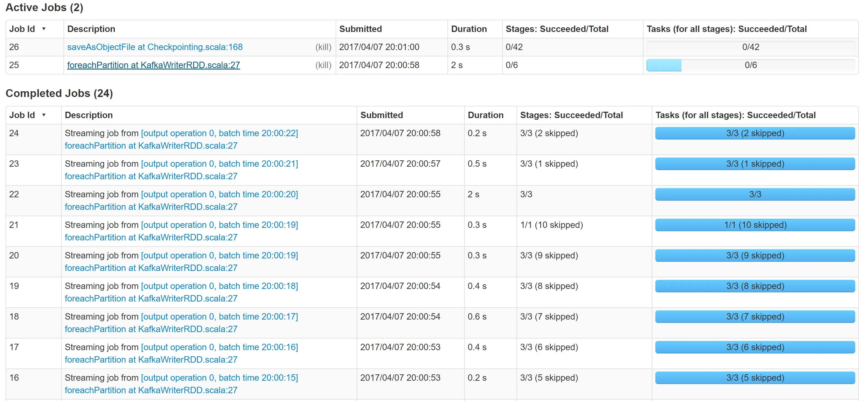Click the Active Jobs Job Id sort arrow

(44, 29)
